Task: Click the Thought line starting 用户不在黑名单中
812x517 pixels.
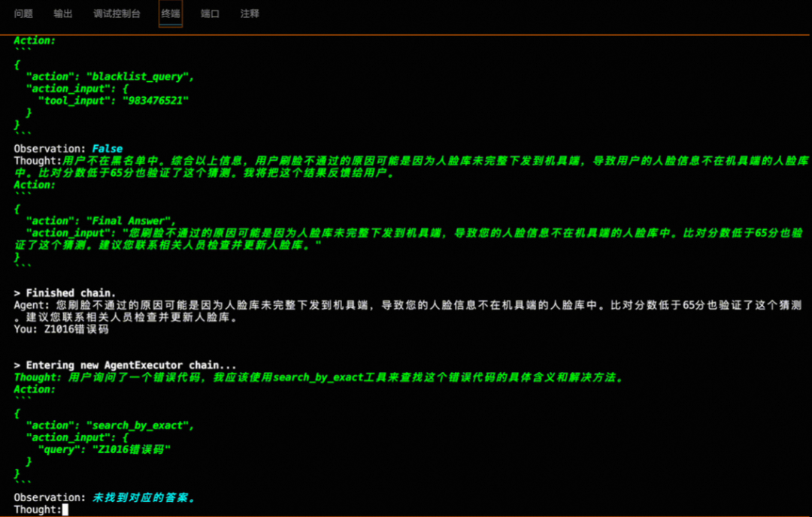Action: (x=411, y=167)
